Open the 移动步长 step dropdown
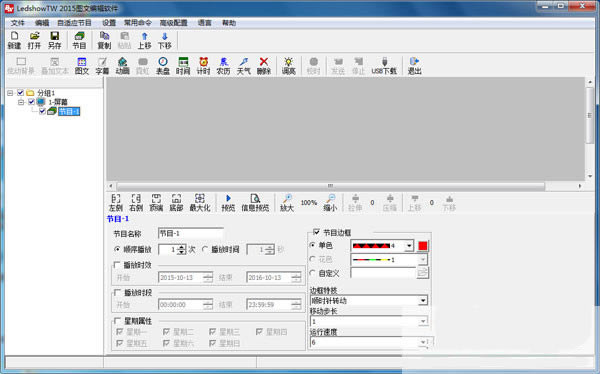This screenshot has height=374, width=600. 423,321
